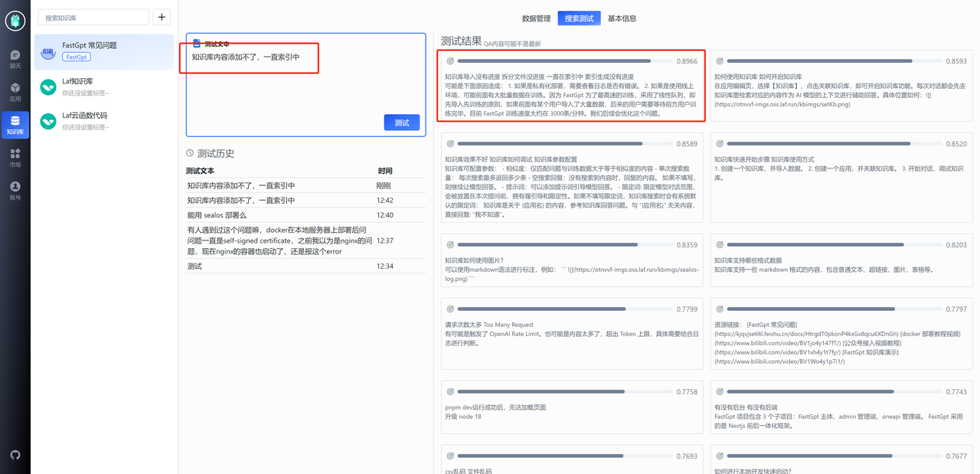The height and width of the screenshot is (474, 980).
Task: Select the 知识库 knowledge base sidebar icon
Action: [x=15, y=125]
